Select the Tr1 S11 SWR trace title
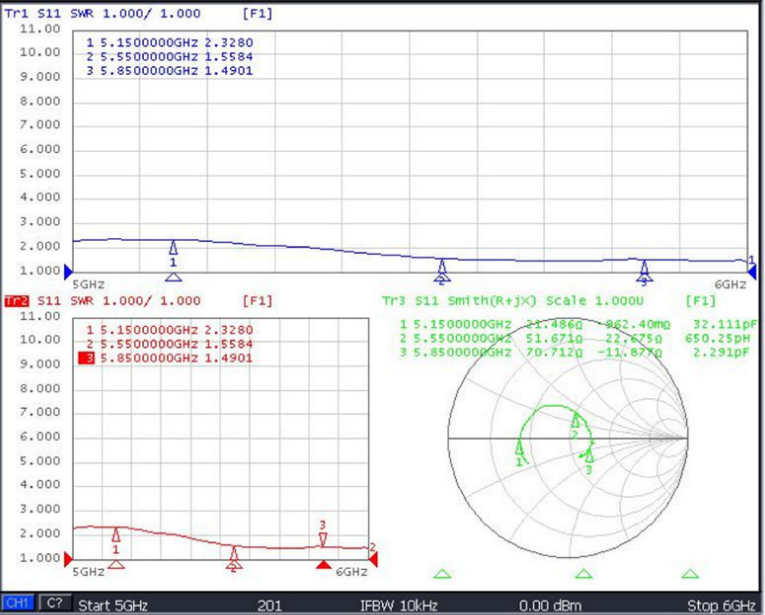Screen dimensions: 765x615 (x=102, y=14)
